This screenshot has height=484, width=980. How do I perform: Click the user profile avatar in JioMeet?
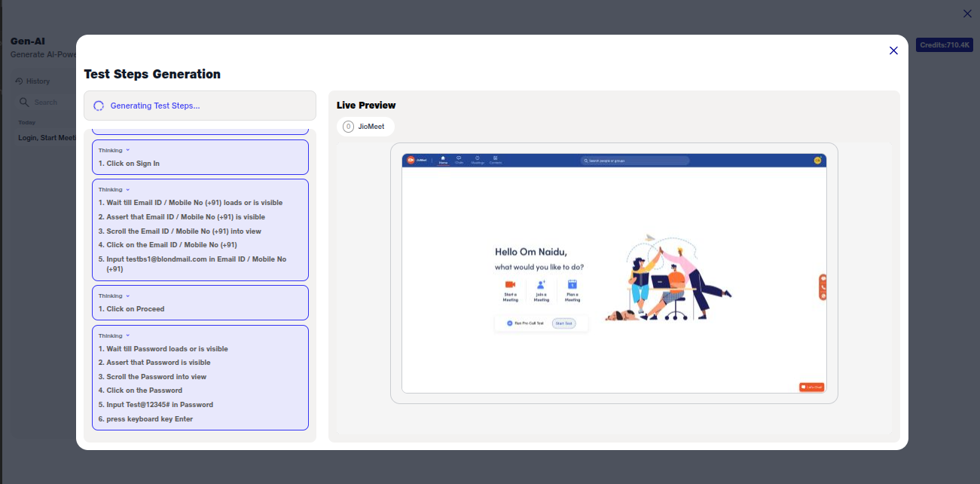click(817, 160)
